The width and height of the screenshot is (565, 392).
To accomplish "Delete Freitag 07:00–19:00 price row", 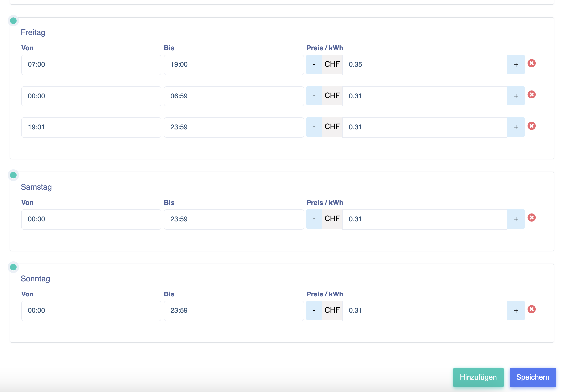I will point(532,63).
